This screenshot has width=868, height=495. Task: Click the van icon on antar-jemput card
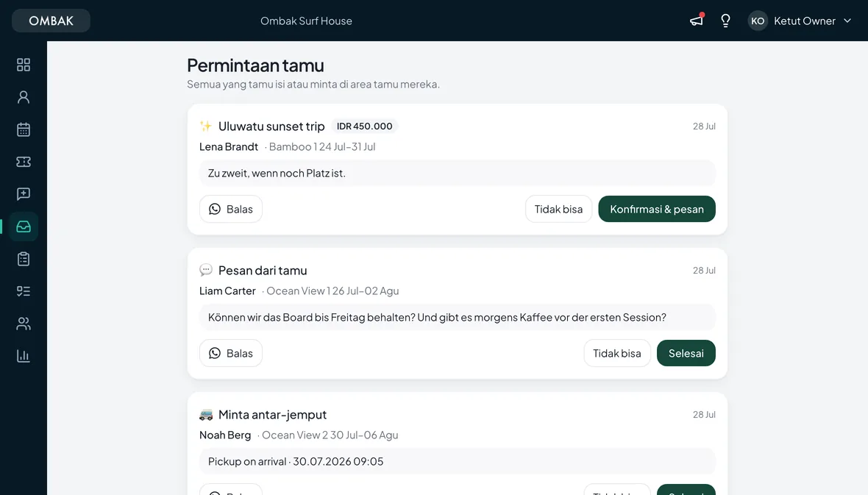click(206, 415)
